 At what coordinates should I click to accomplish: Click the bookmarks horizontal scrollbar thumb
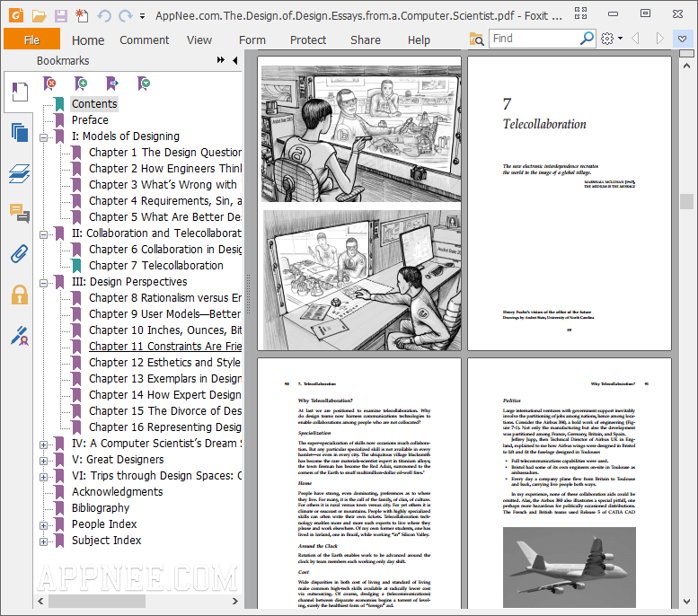coord(97,602)
